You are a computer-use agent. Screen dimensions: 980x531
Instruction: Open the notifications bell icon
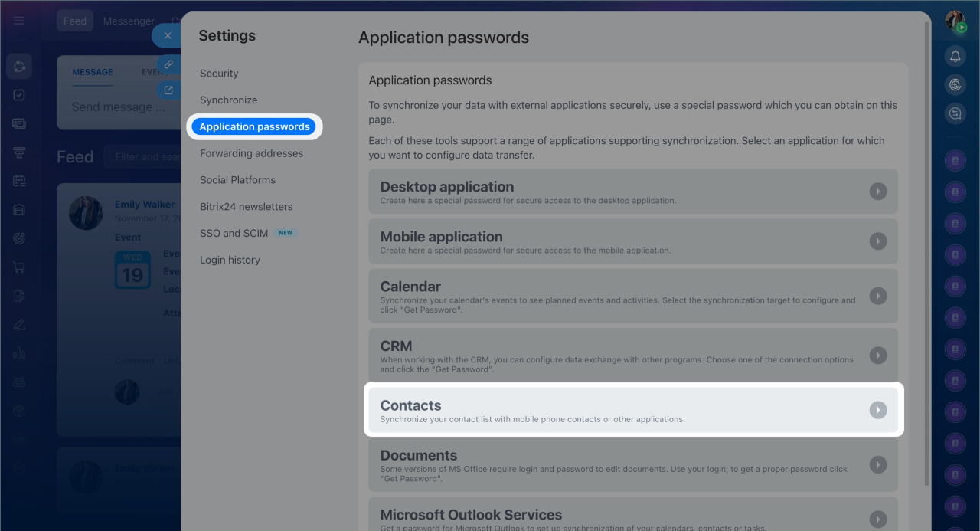pyautogui.click(x=955, y=56)
